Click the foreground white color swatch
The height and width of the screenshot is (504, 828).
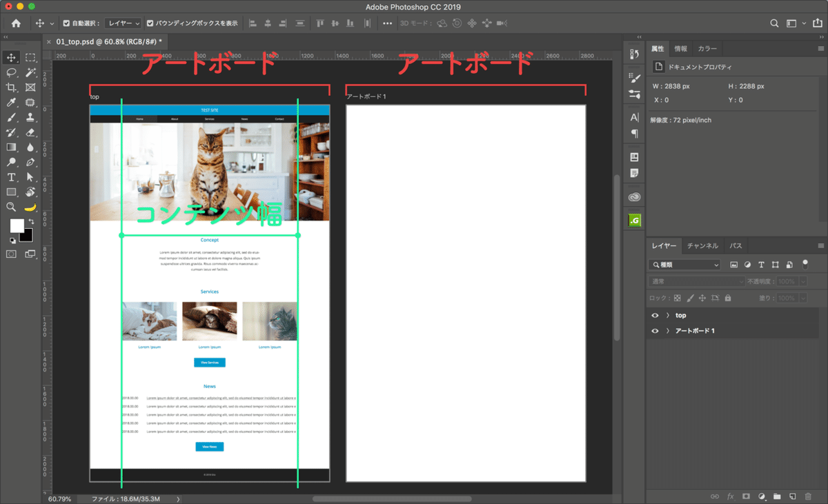[17, 225]
